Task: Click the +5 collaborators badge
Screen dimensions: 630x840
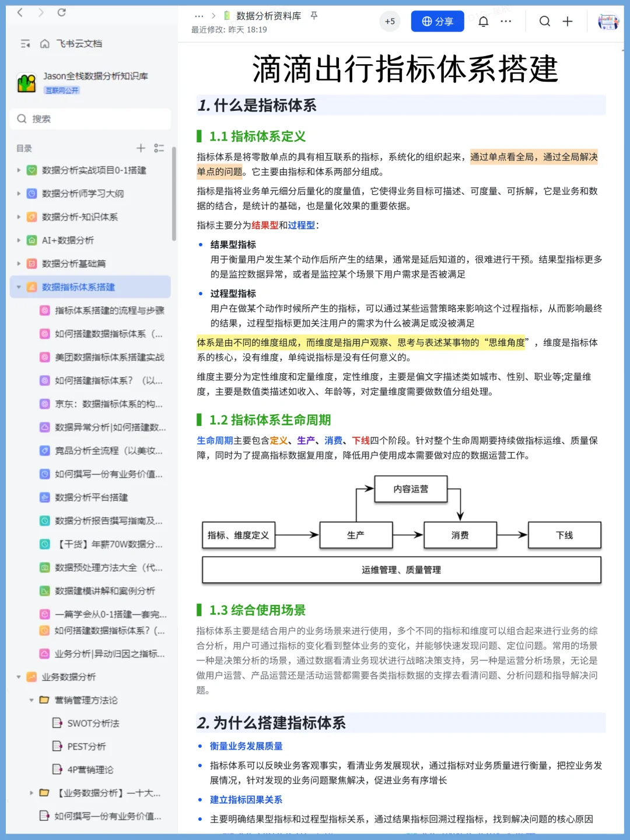Action: coord(390,22)
